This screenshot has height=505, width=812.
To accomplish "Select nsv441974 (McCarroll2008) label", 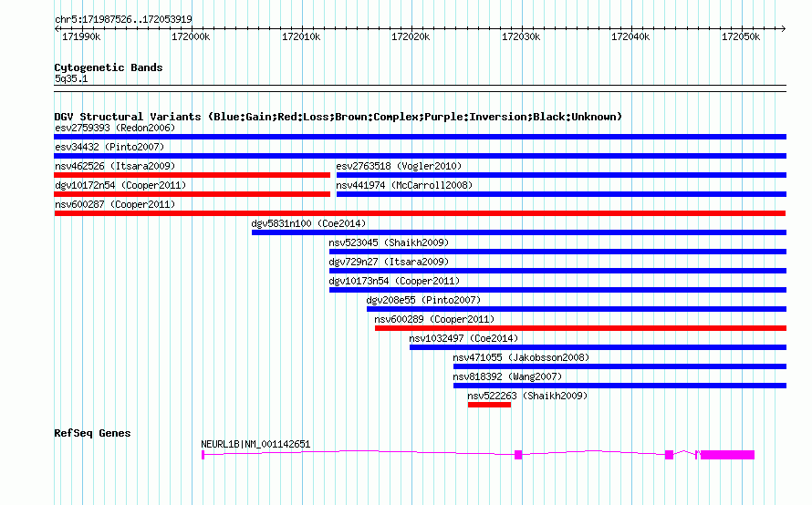I will (x=404, y=185).
